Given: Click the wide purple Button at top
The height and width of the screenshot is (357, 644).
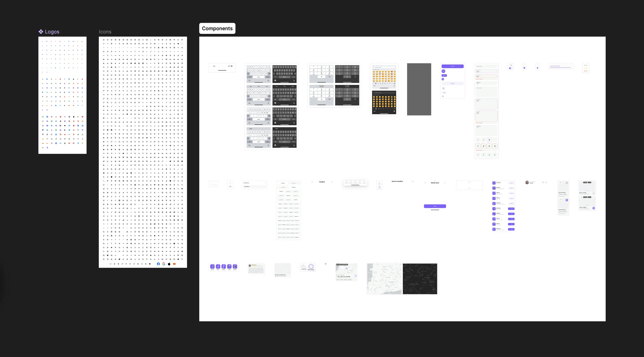Looking at the screenshot, I should (x=452, y=66).
